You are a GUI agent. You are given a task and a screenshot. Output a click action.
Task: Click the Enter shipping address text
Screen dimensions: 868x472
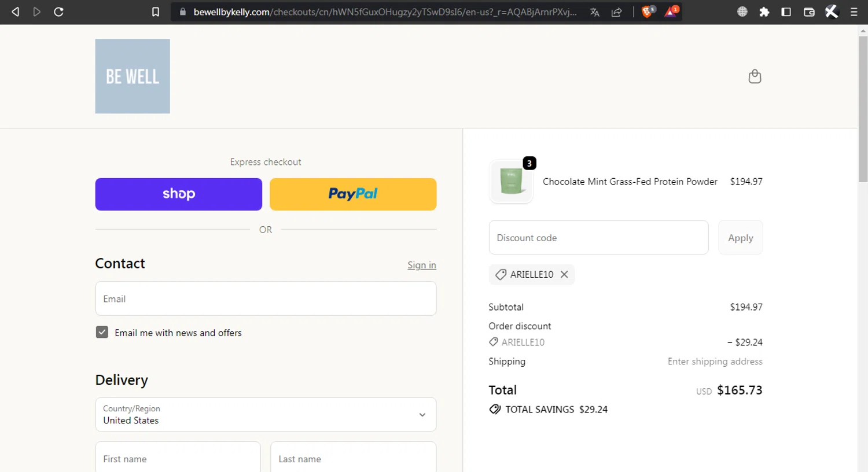pyautogui.click(x=715, y=362)
